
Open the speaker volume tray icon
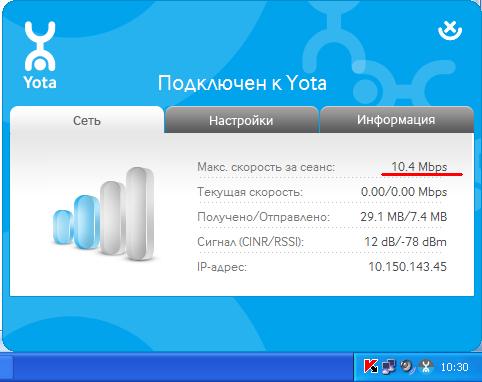pyautogui.click(x=407, y=366)
